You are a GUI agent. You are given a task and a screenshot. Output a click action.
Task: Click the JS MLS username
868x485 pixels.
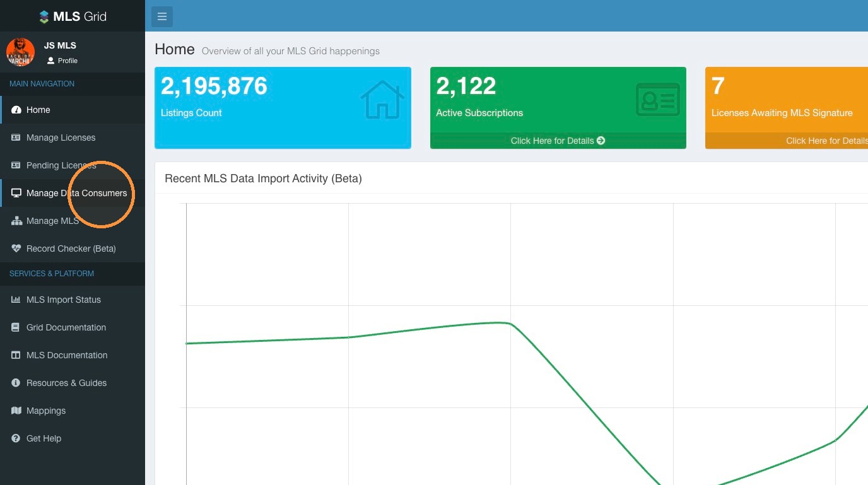pos(60,45)
